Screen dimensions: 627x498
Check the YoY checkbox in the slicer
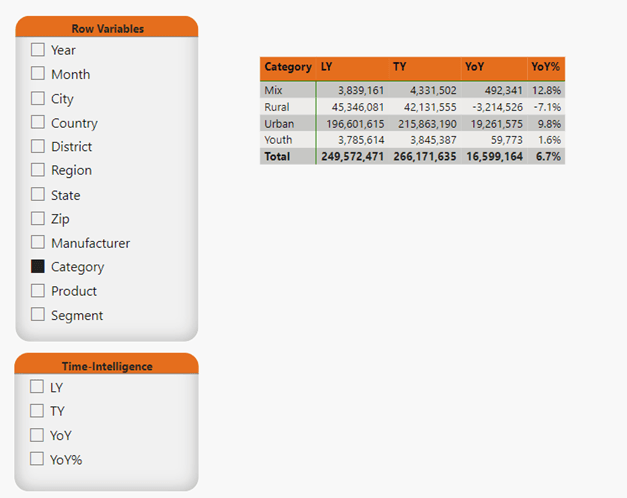37,435
